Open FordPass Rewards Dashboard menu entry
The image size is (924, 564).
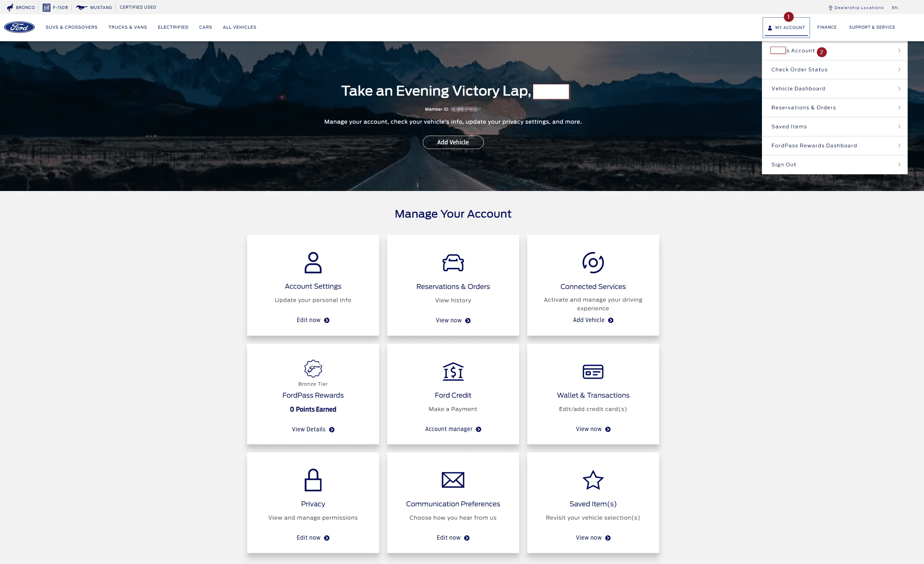[835, 145]
